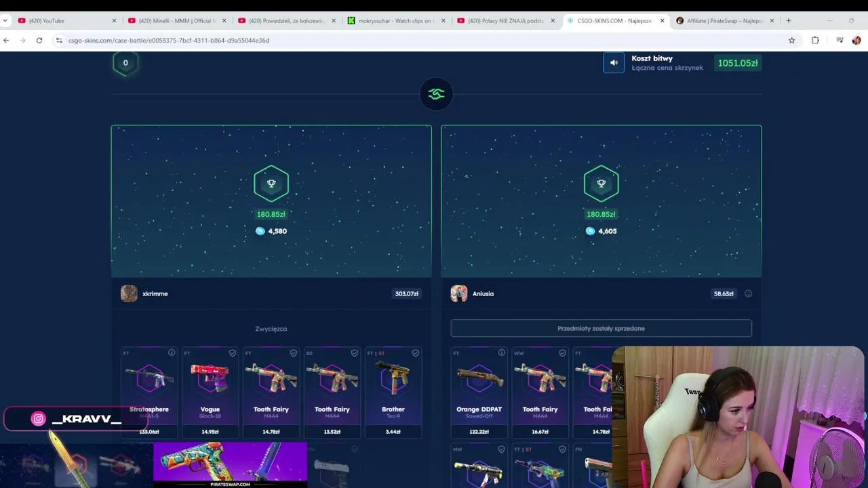Open xkrimme's Tooth Fairy 14.78zł card
This screenshot has width=868, height=488.
point(271,392)
